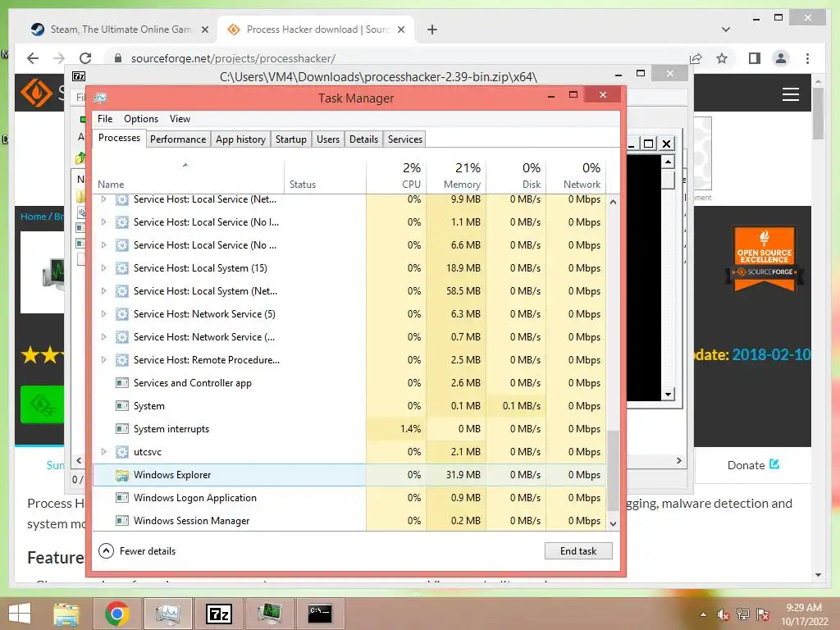
Task: Open the Windows Start button
Action: (20, 614)
